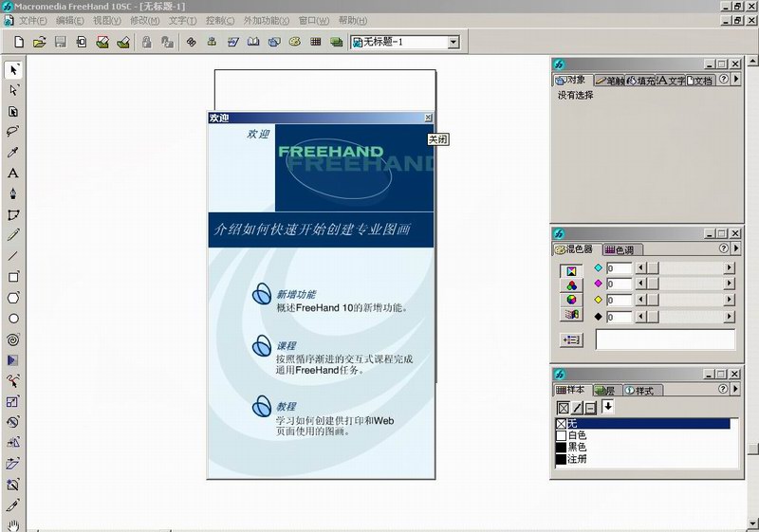Screen dimensions: 759x532
Task: Select the Skew tool
Action: tap(13, 464)
